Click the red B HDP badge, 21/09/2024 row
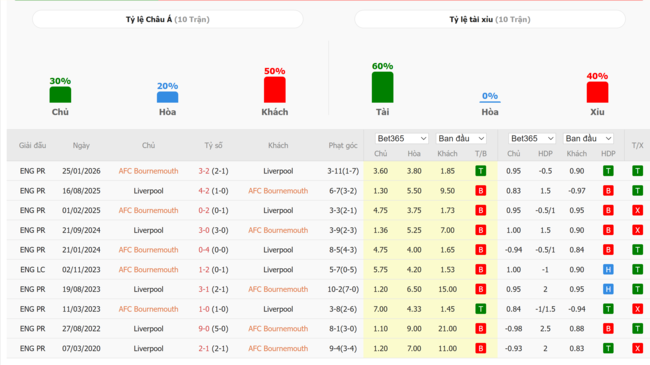 (x=608, y=230)
